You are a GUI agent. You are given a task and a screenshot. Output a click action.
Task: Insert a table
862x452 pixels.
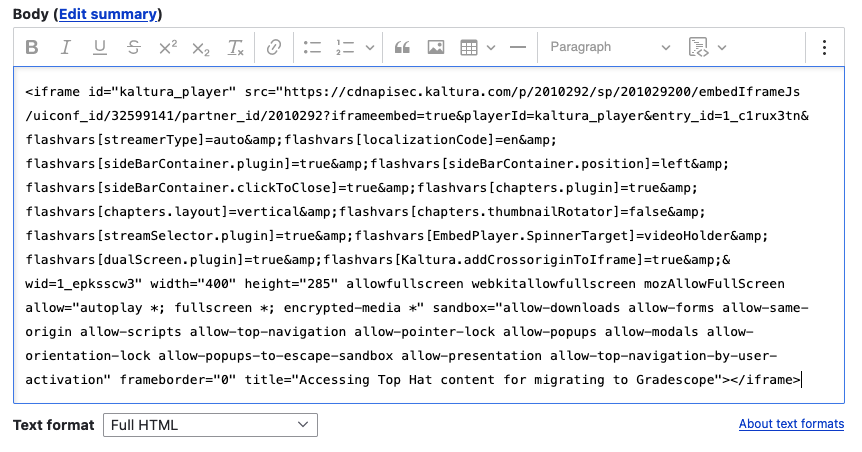coord(469,47)
